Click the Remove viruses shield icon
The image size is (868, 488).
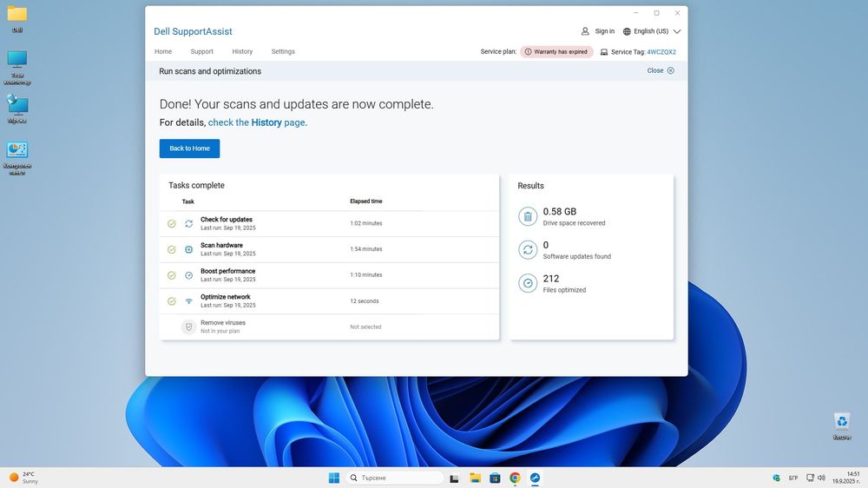click(x=188, y=326)
